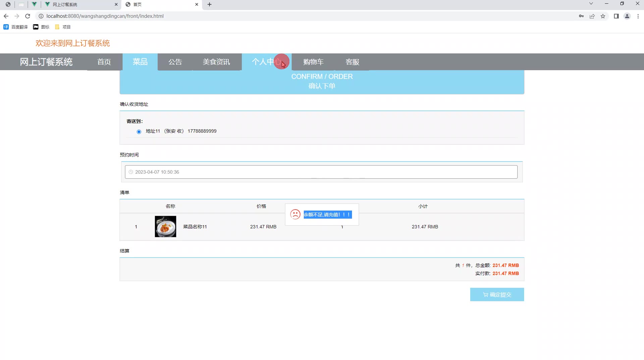Open saved passwords key icon
Screen dimensions: 644x360
pos(581,16)
